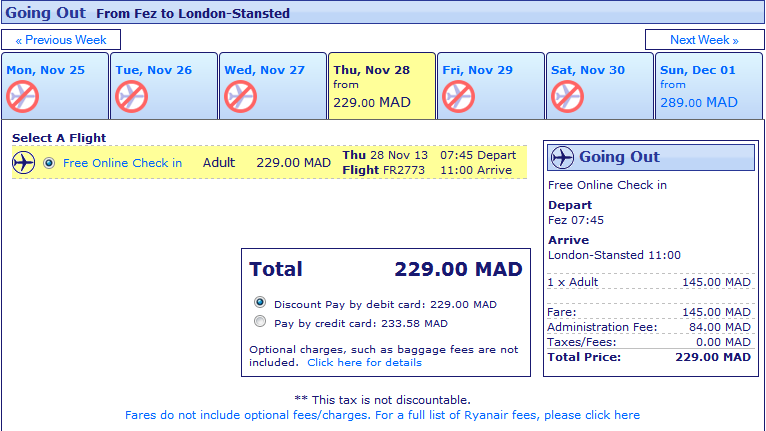Select the FR2773 flight radio button
Viewport: 766px width, 431px height.
[49, 163]
